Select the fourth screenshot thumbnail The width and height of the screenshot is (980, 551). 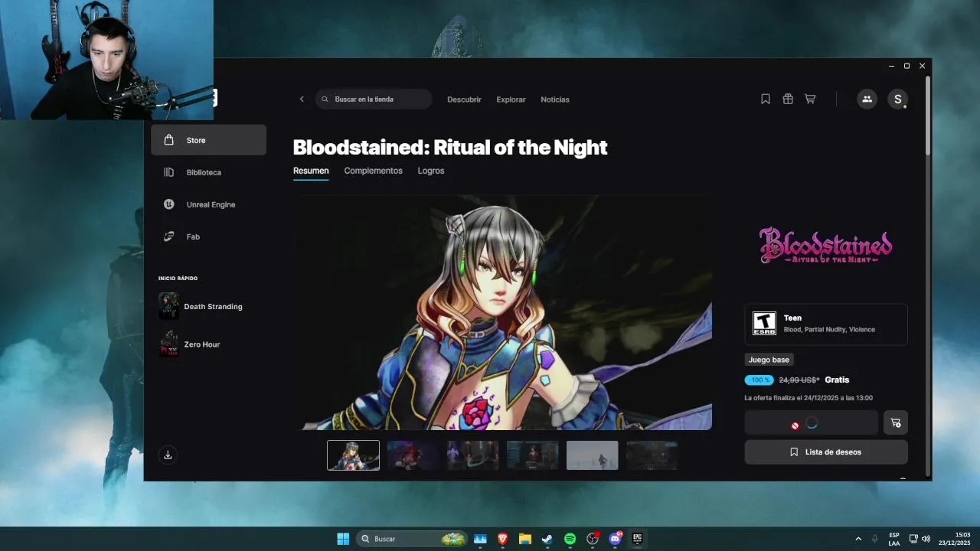tap(532, 455)
